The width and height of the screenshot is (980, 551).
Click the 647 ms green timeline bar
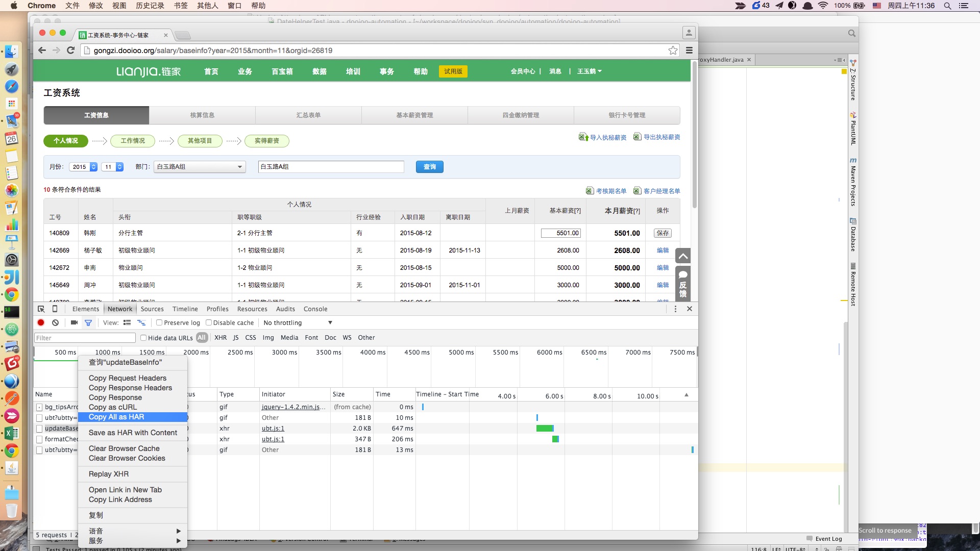pos(545,428)
